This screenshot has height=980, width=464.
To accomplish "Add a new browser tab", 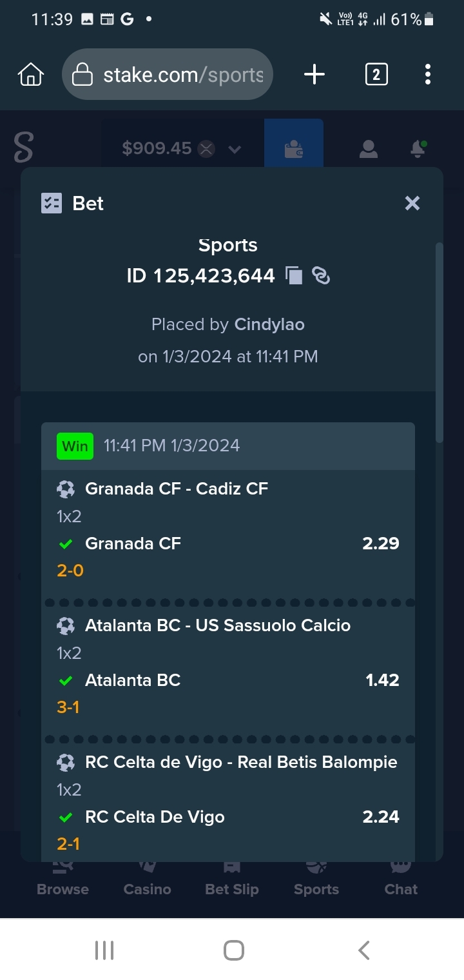I will 314,75.
